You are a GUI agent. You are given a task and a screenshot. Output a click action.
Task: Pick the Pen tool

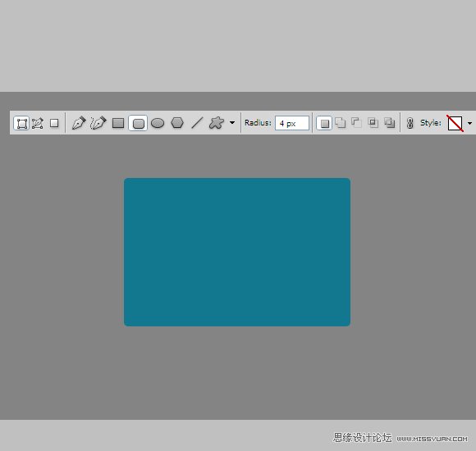(79, 123)
